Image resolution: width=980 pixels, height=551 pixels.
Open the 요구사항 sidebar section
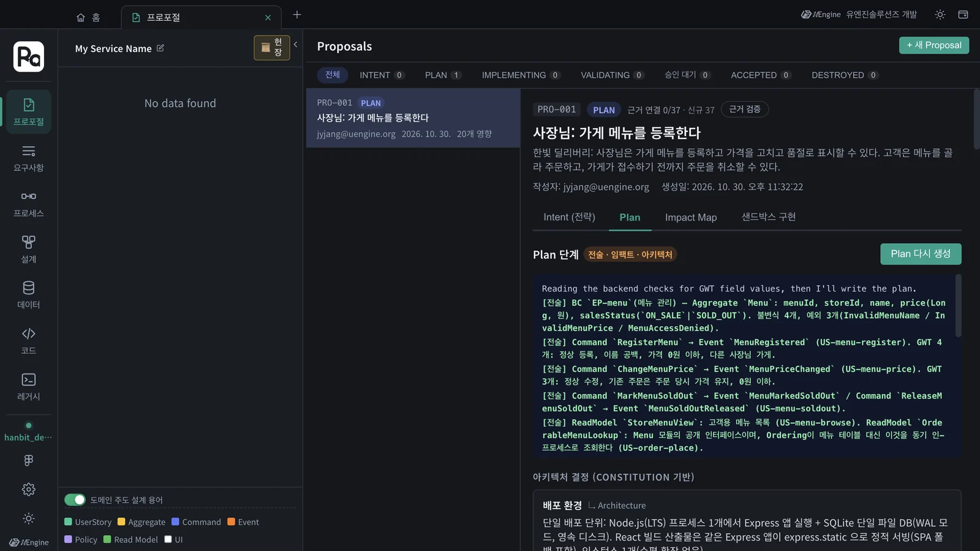[29, 158]
